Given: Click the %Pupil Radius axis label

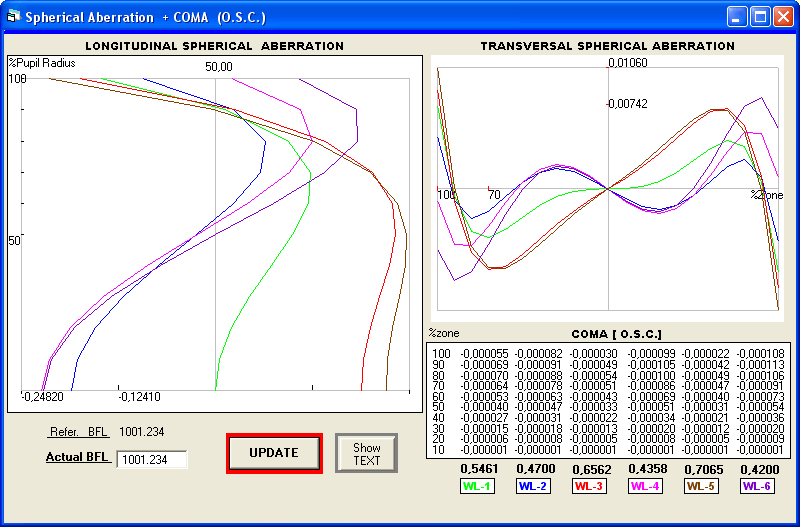Looking at the screenshot, I should pyautogui.click(x=42, y=63).
